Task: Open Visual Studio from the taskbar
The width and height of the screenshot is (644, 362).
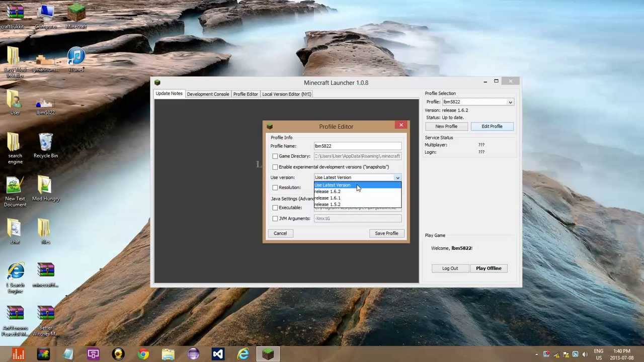Action: (x=218, y=354)
